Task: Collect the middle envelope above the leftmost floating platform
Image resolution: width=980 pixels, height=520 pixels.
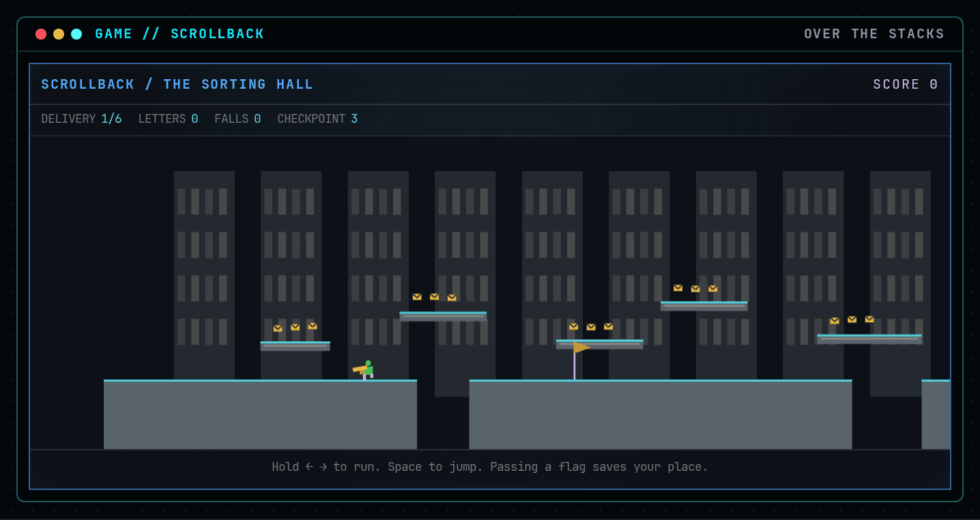Action: pyautogui.click(x=295, y=327)
